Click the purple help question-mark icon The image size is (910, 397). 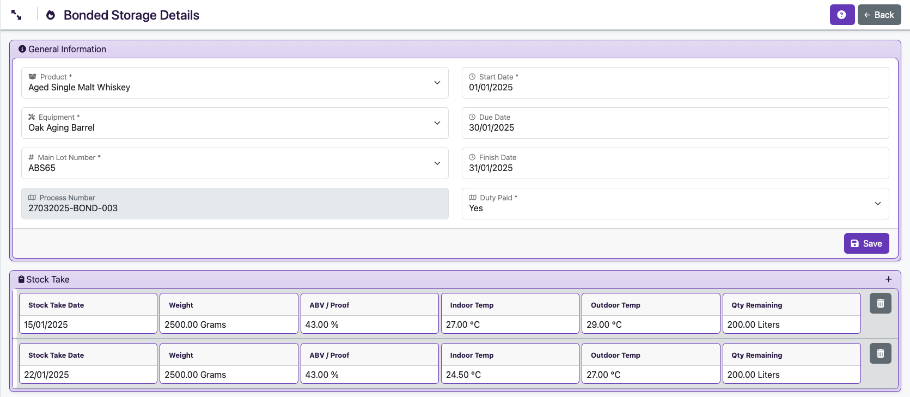coord(842,15)
